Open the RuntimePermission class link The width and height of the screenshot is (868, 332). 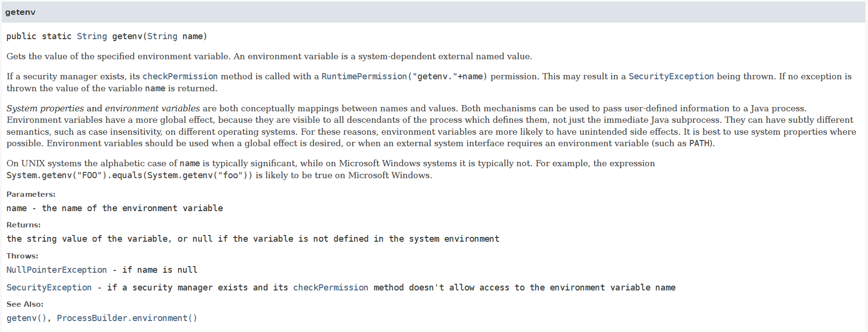coord(364,76)
